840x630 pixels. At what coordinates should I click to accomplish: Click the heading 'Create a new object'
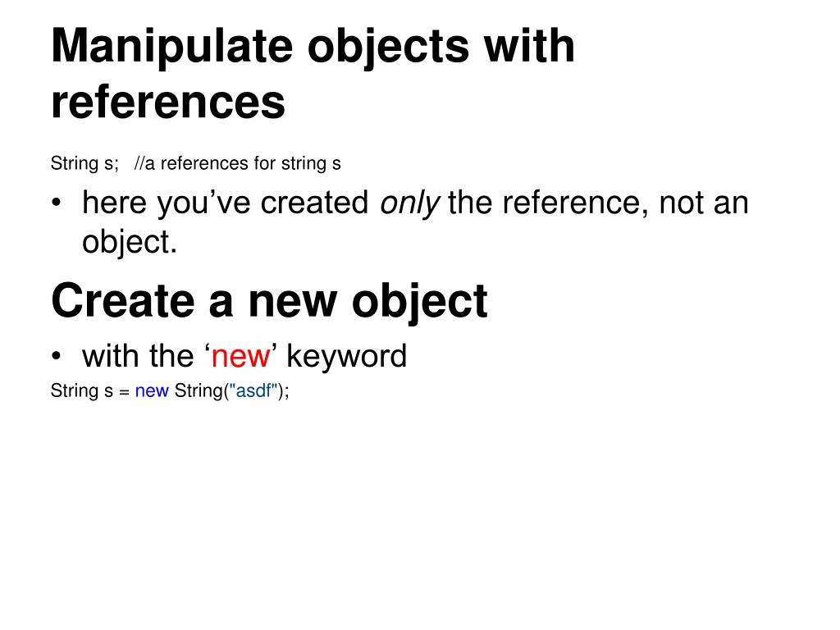tap(269, 301)
